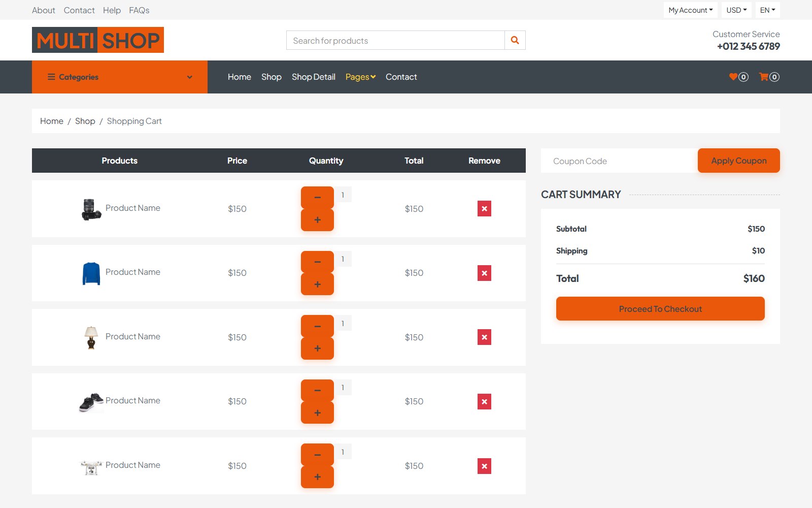
Task: Click the quantity field of the lamp row
Action: [343, 323]
